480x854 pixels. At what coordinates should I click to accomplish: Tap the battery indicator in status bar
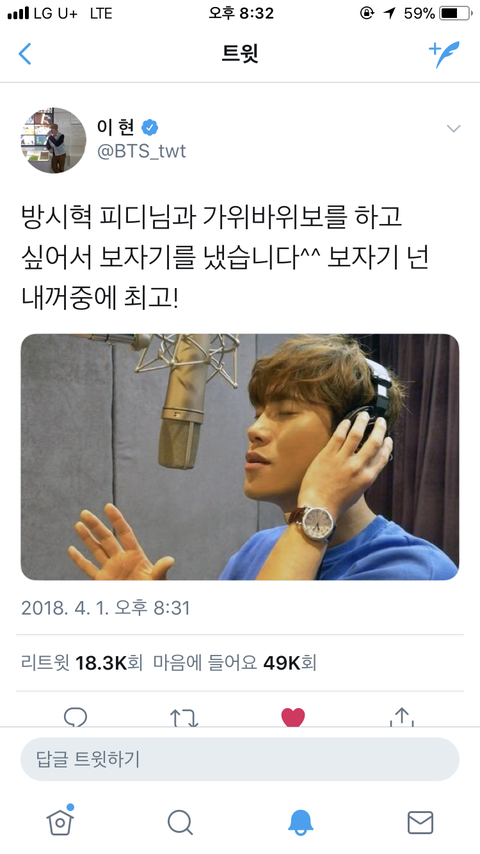pos(455,13)
